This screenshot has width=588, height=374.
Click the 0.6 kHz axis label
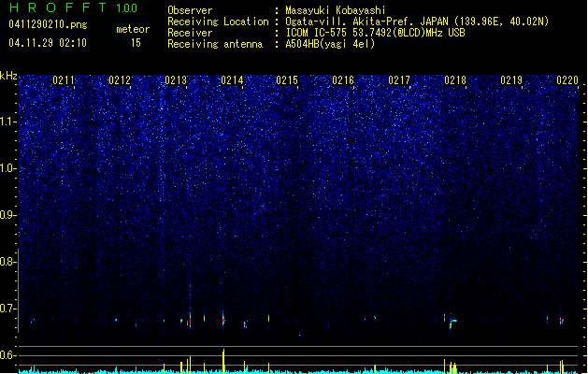[x=8, y=355]
